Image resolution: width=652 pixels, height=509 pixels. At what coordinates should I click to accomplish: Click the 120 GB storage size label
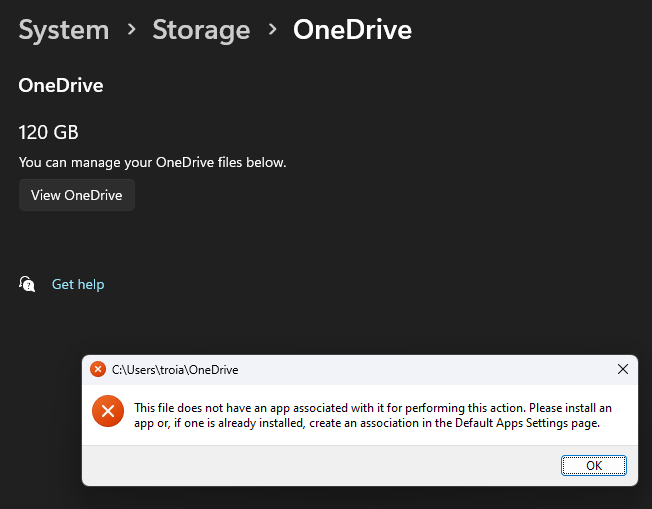(48, 132)
